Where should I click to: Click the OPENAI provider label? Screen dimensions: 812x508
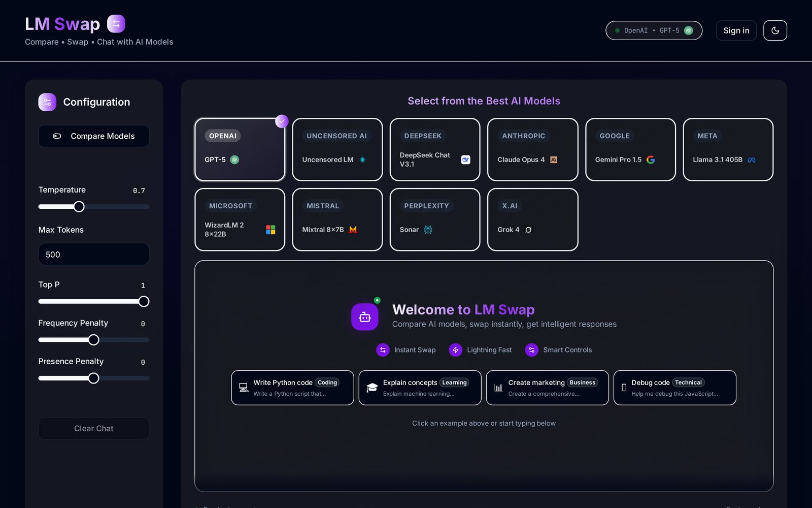[223, 136]
